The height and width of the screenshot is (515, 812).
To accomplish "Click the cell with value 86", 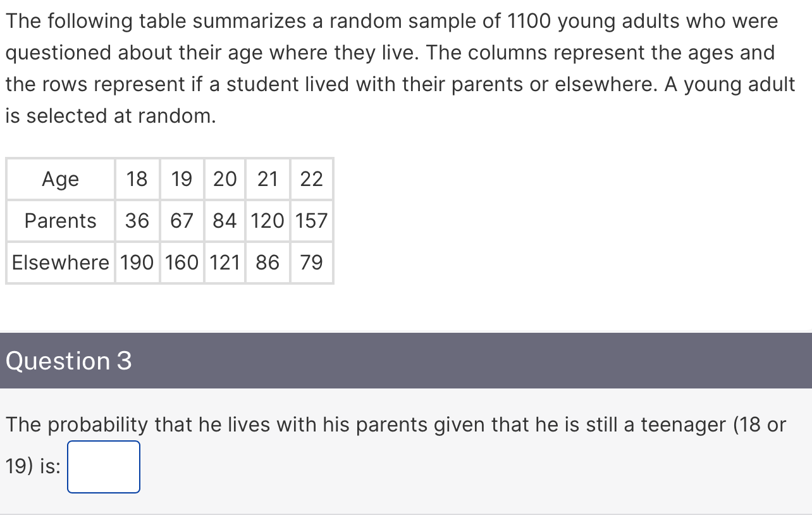I will [266, 263].
